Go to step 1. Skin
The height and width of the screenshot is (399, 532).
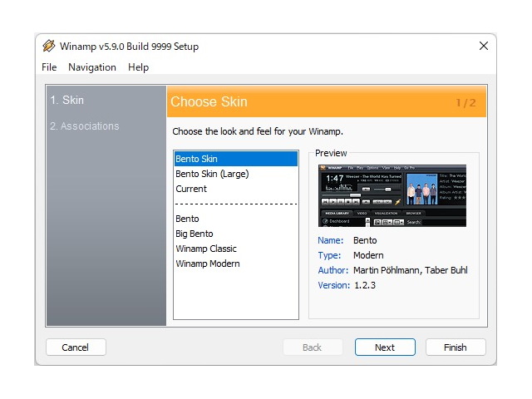point(66,100)
